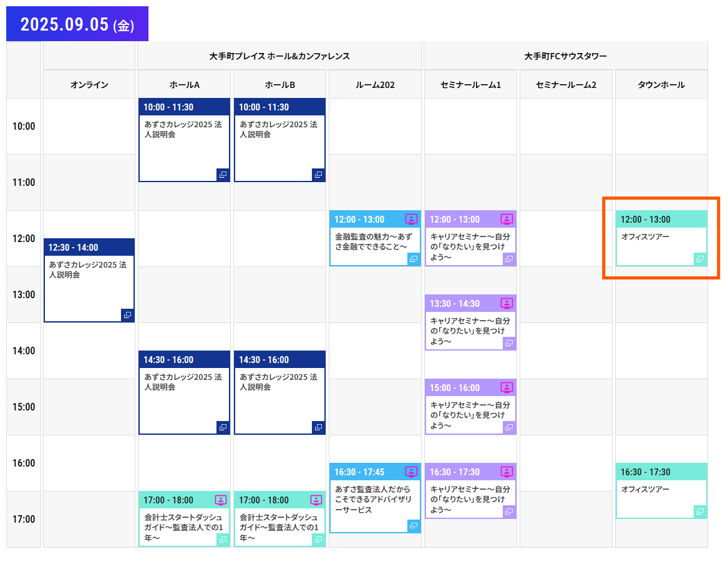Click presenter screen icon on セミナールーム1 12:00 - 13:00

tap(507, 219)
